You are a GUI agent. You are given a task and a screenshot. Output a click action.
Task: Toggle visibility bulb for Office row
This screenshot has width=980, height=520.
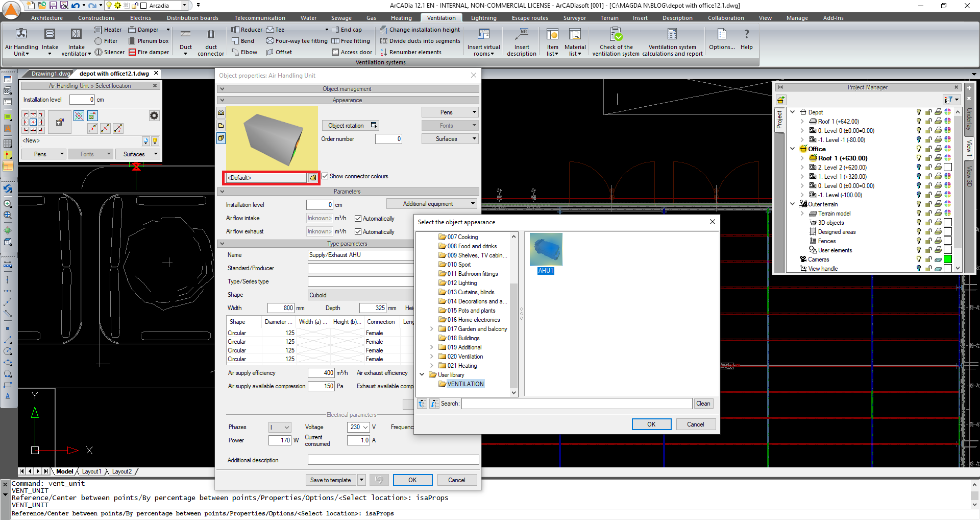[919, 149]
